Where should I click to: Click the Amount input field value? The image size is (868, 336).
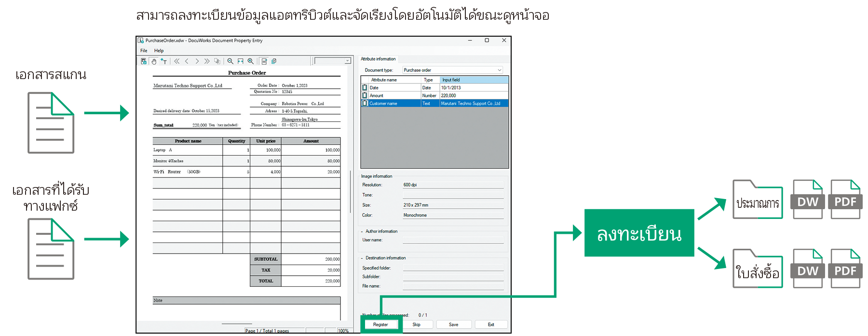(x=473, y=95)
